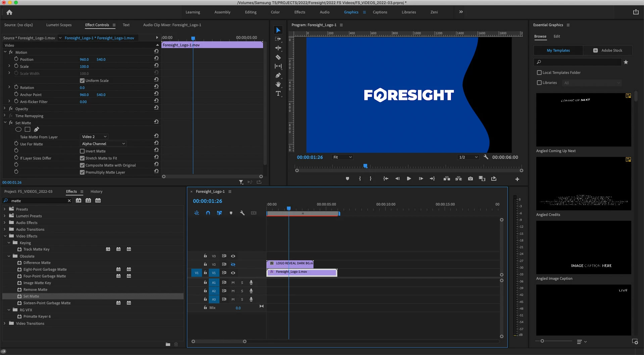Viewport: 644px width, 355px height.
Task: Click the Program monitor playhead scrubber
Action: (365, 166)
